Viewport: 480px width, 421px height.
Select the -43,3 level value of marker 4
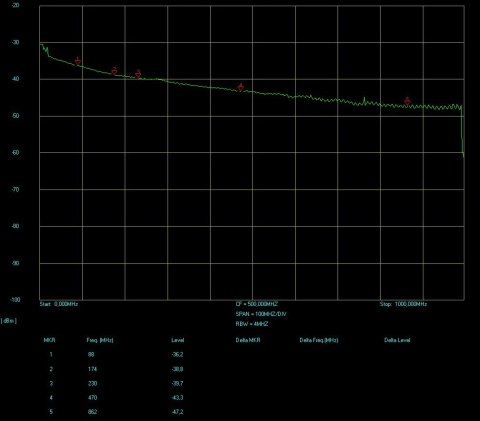(x=177, y=398)
